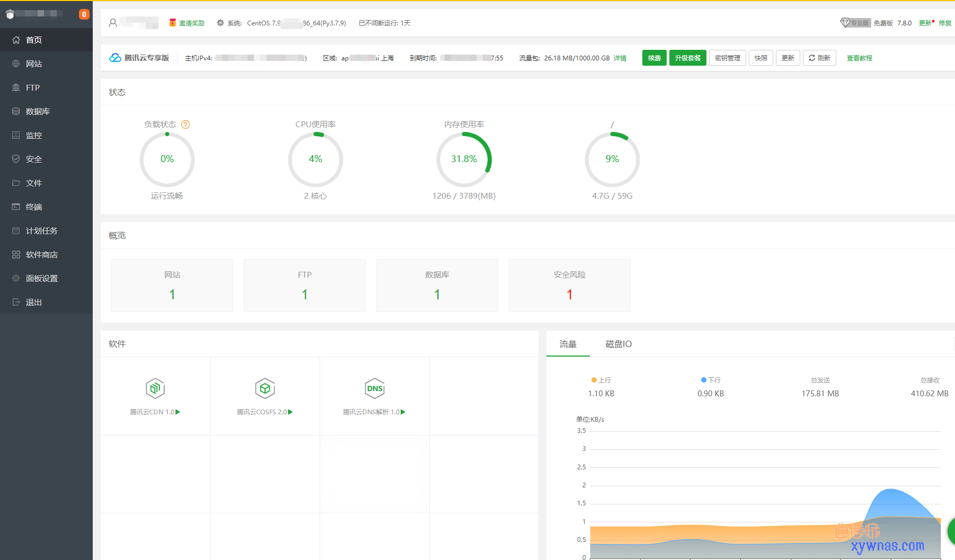Click the disk usage 9% gauge
The height and width of the screenshot is (560, 955).
[612, 159]
